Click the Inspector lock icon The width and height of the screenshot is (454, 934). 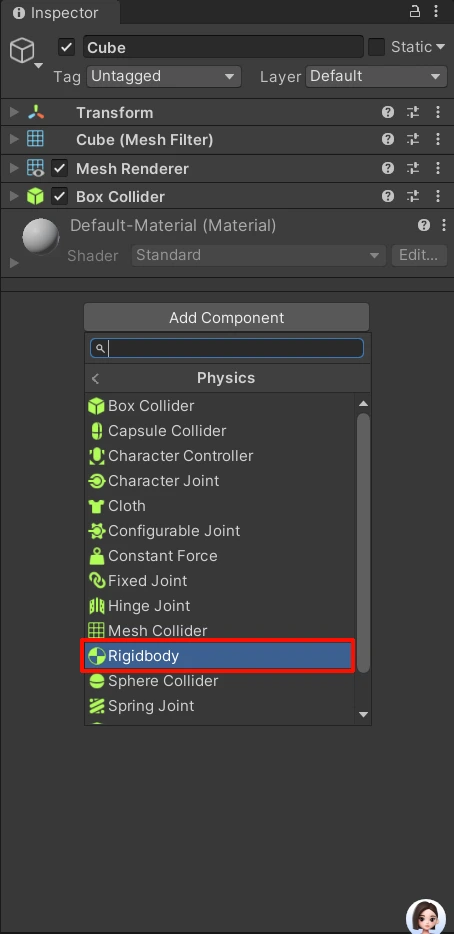tap(415, 11)
